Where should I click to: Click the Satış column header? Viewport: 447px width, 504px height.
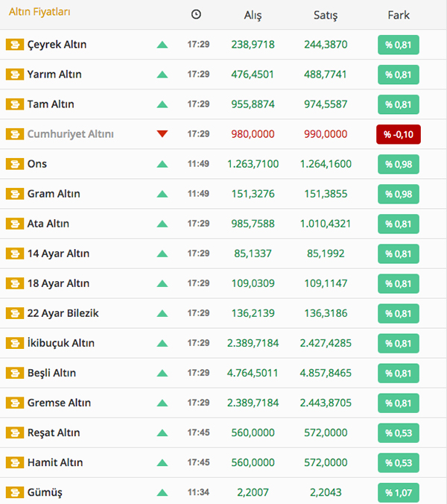pos(326,15)
